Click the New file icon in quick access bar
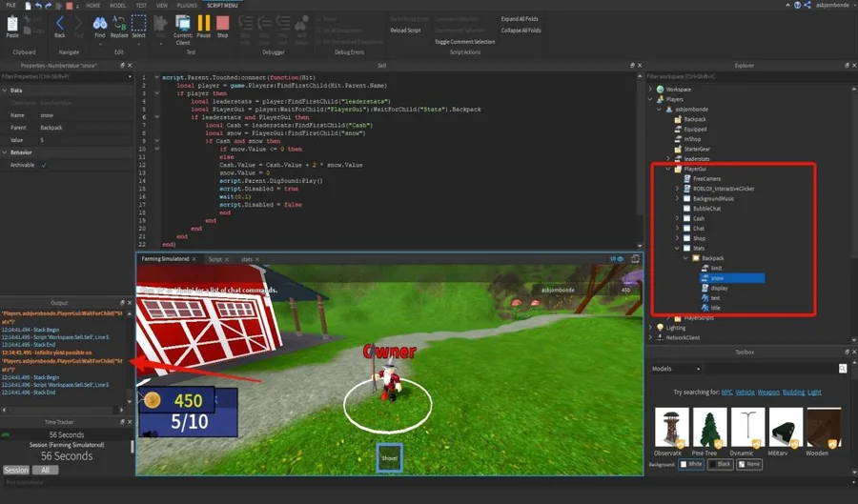 click(x=28, y=6)
